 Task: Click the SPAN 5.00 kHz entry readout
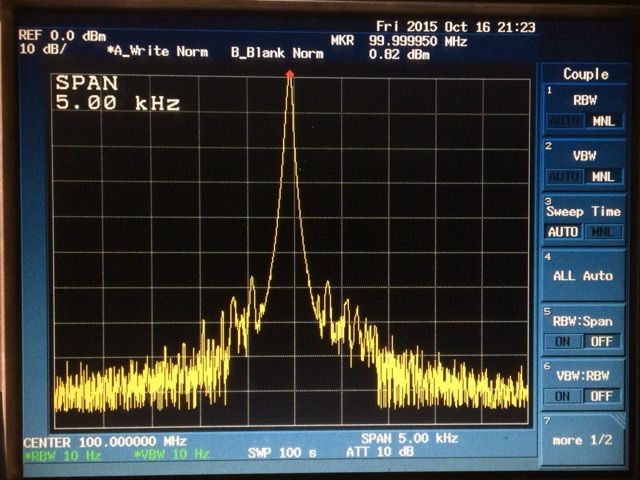coord(118,93)
